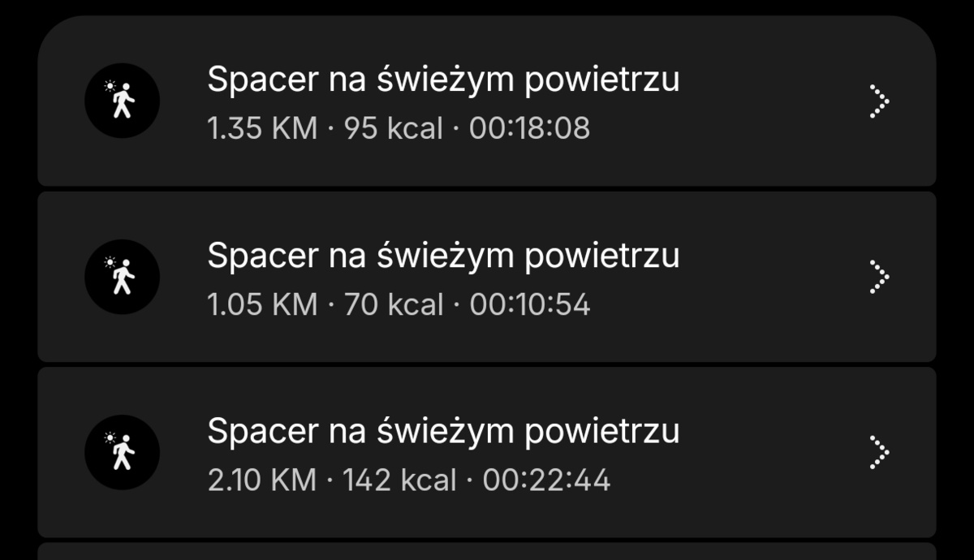This screenshot has height=560, width=974.
Task: Click the 1.05 KM distance text
Action: tap(262, 304)
